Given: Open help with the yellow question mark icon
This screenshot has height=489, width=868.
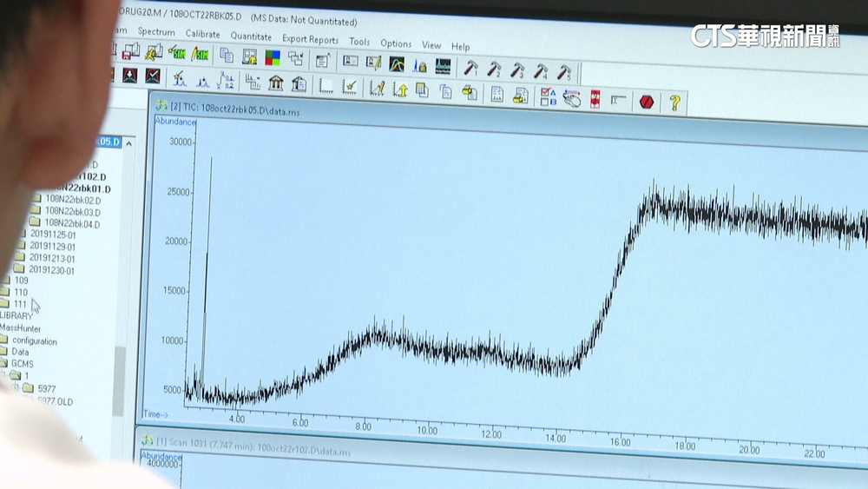Looking at the screenshot, I should pyautogui.click(x=674, y=102).
